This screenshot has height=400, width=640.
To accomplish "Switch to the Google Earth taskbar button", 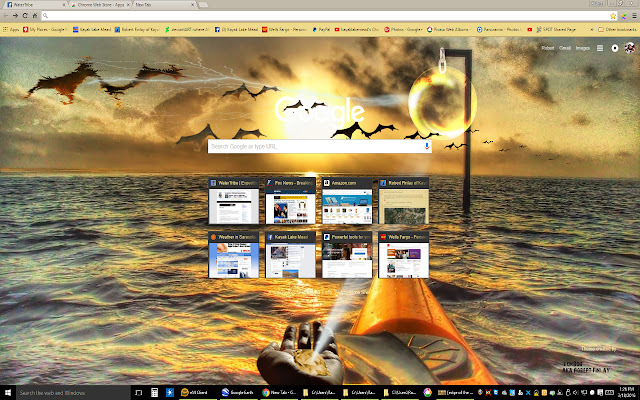I will [x=239, y=393].
